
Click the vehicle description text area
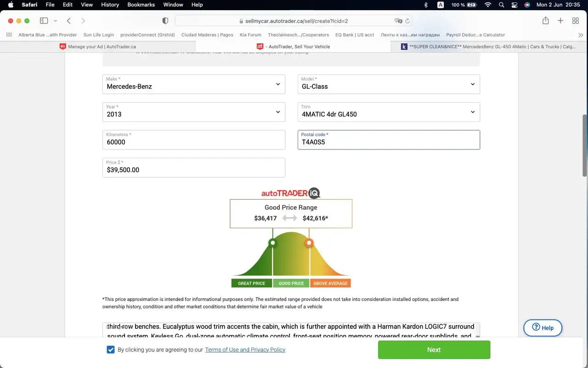(x=291, y=331)
